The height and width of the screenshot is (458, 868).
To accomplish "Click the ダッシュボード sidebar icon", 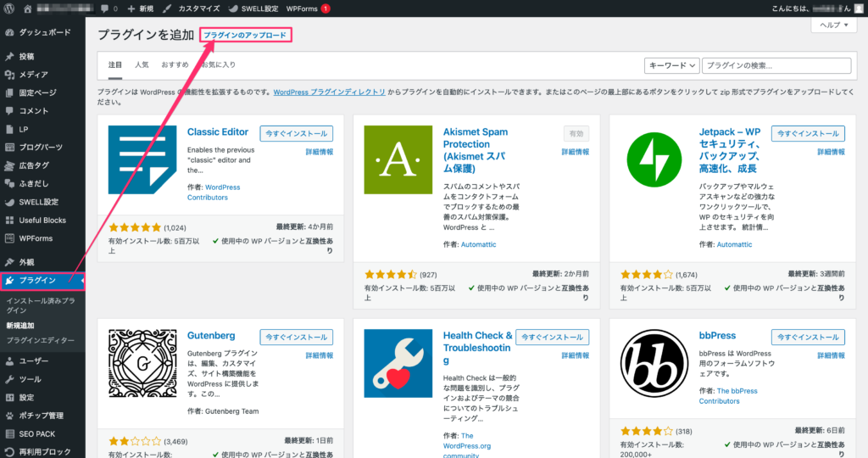I will [x=9, y=33].
